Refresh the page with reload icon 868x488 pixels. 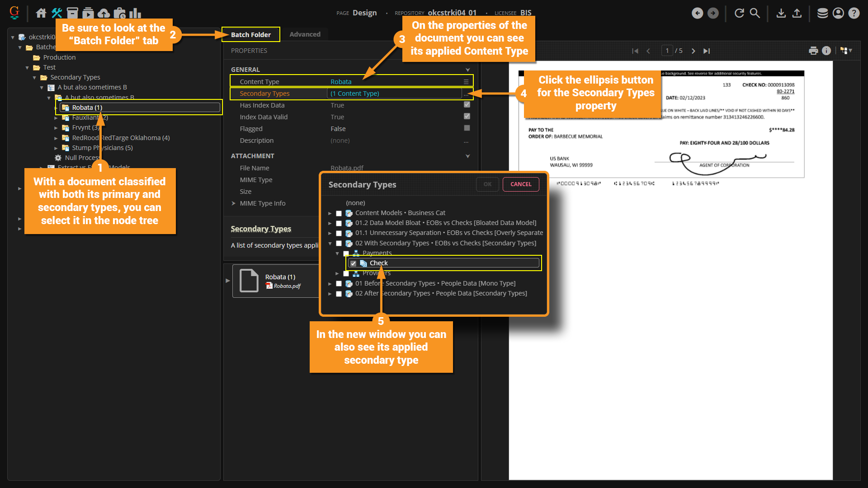[x=739, y=13]
